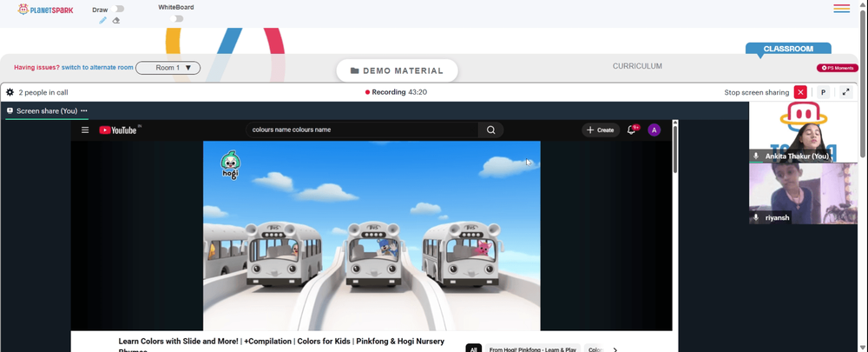
Task: Click the YouTube logo
Action: click(x=118, y=130)
